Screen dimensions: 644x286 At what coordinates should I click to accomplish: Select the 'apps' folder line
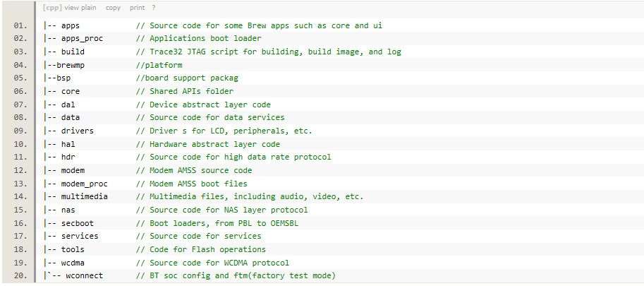point(71,25)
